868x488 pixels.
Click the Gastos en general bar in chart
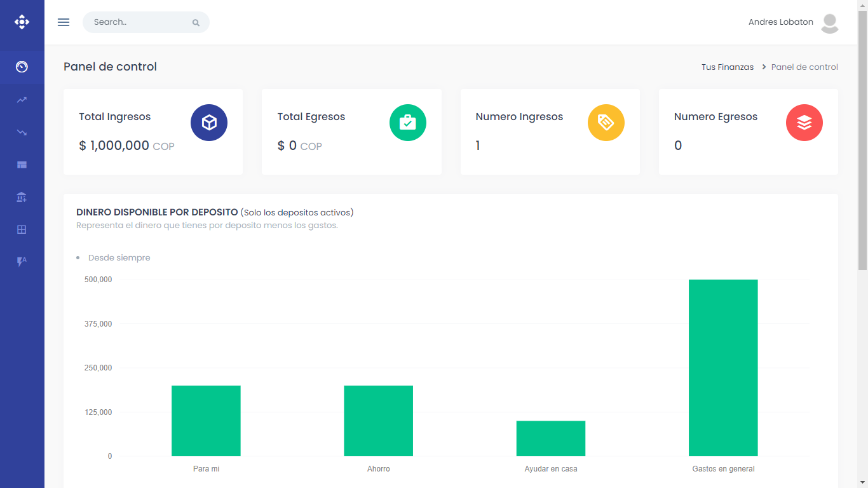click(723, 368)
